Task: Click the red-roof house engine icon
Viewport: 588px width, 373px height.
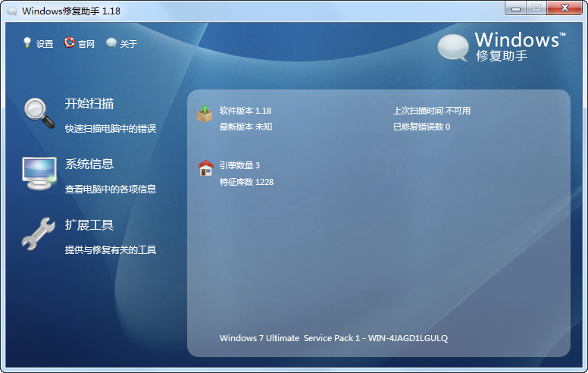Action: 205,168
